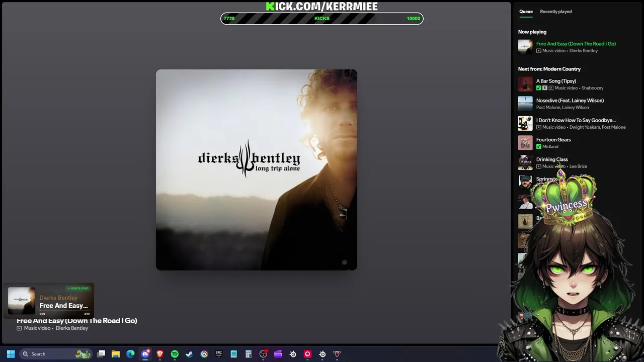Click the Nosedive album thumbnail in the queue
Image resolution: width=644 pixels, height=362 pixels.
pos(525,104)
